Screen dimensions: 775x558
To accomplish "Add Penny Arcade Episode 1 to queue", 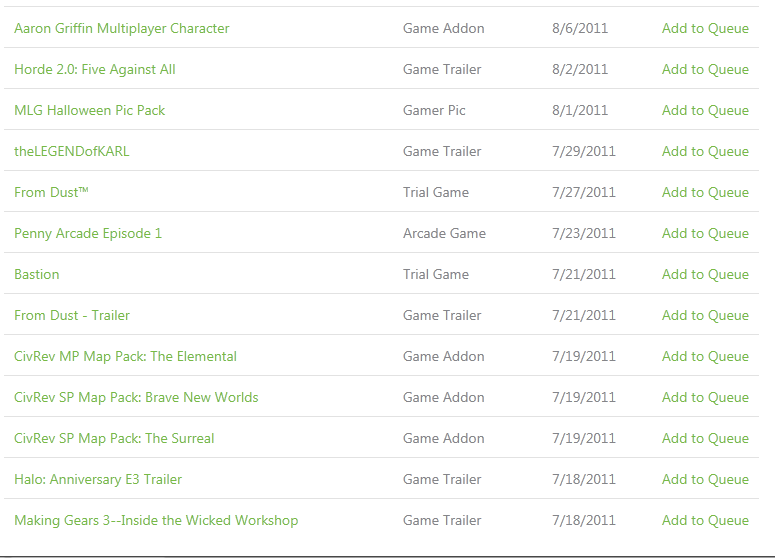I will pyautogui.click(x=705, y=234).
